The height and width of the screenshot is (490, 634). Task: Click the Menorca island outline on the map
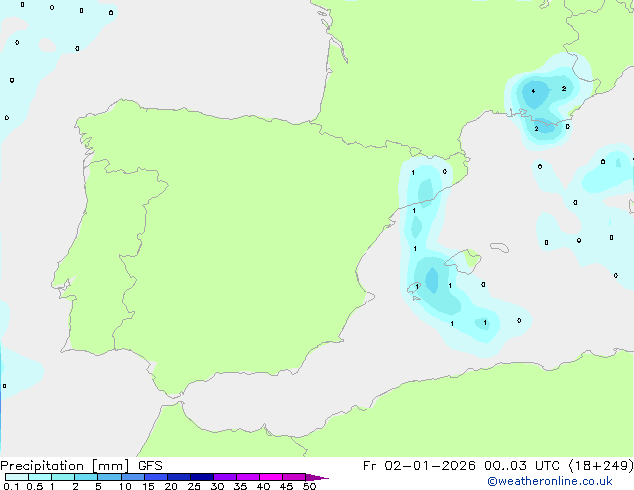[x=500, y=247]
